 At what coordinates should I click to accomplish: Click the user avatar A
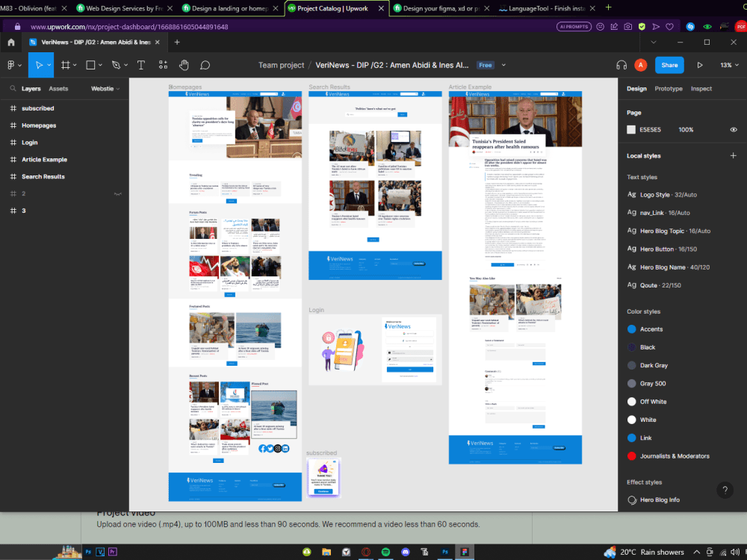tap(641, 65)
